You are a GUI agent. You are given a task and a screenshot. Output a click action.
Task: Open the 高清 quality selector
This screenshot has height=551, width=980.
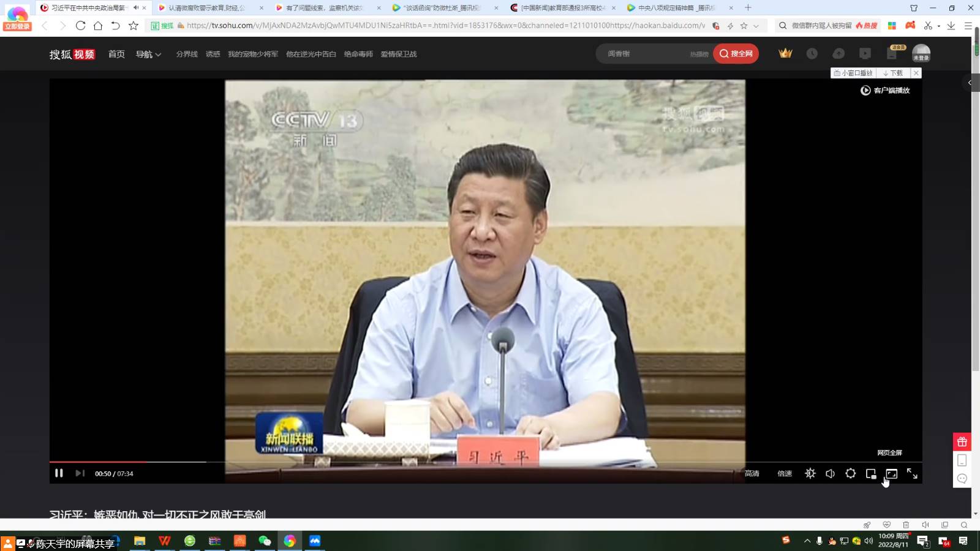(x=752, y=473)
